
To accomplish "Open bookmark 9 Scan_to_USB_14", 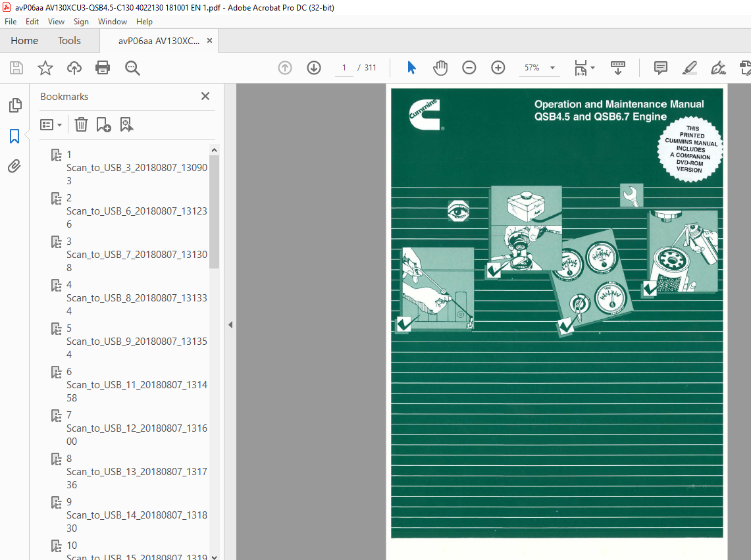I will coord(136,515).
